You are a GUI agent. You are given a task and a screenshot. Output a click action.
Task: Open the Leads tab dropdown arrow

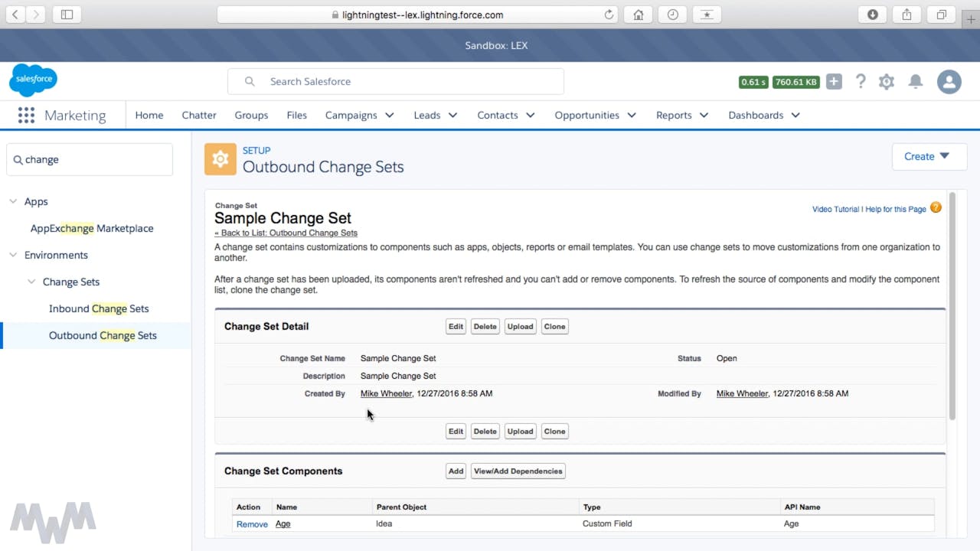[x=453, y=115]
